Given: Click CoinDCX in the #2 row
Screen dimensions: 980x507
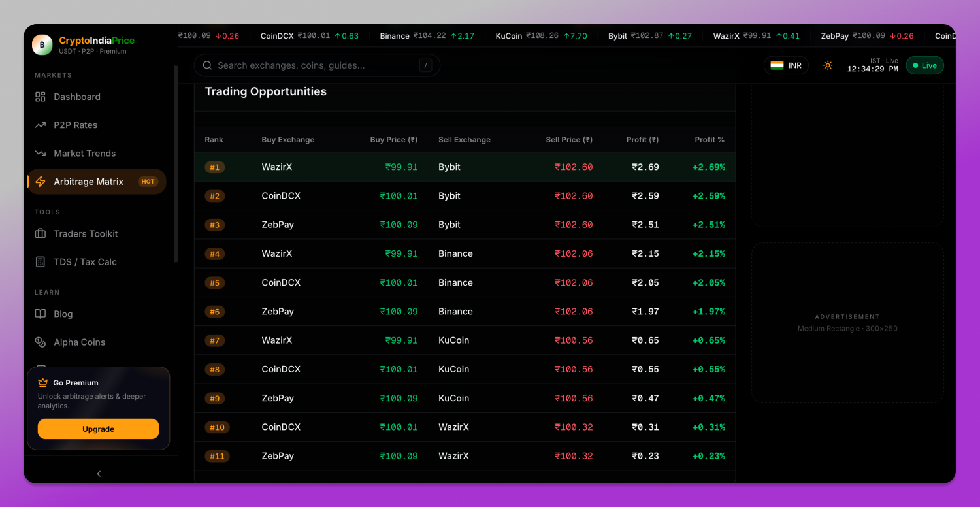Looking at the screenshot, I should 281,196.
